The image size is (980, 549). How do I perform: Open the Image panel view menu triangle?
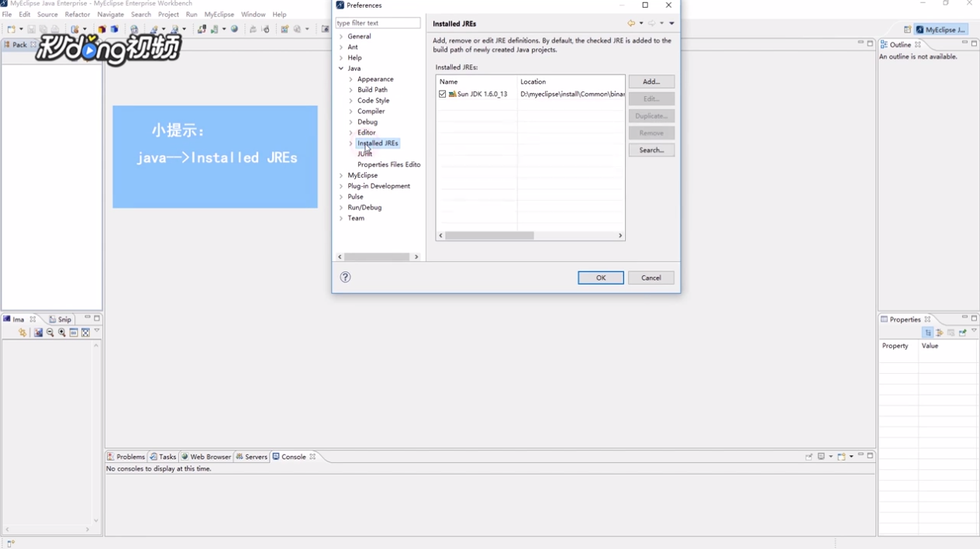97,331
